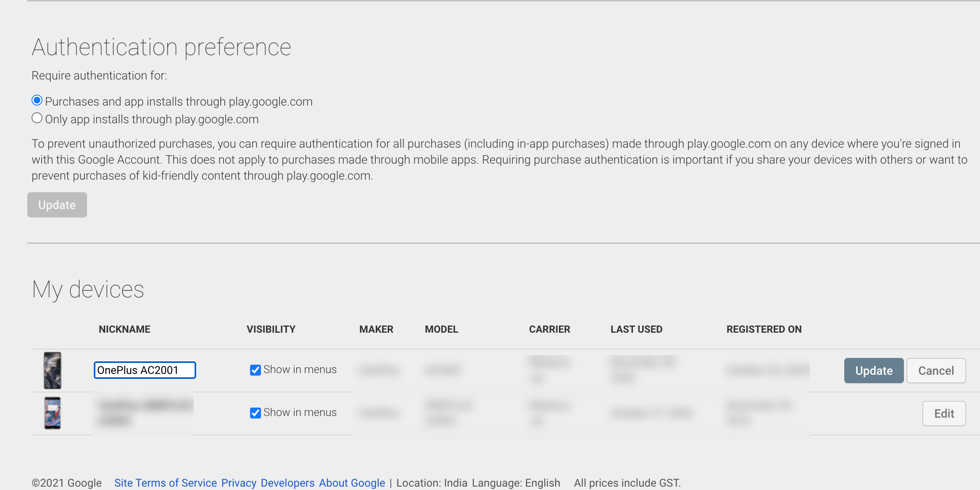Image resolution: width=980 pixels, height=490 pixels.
Task: Click the authentication preference Update button
Action: point(57,205)
